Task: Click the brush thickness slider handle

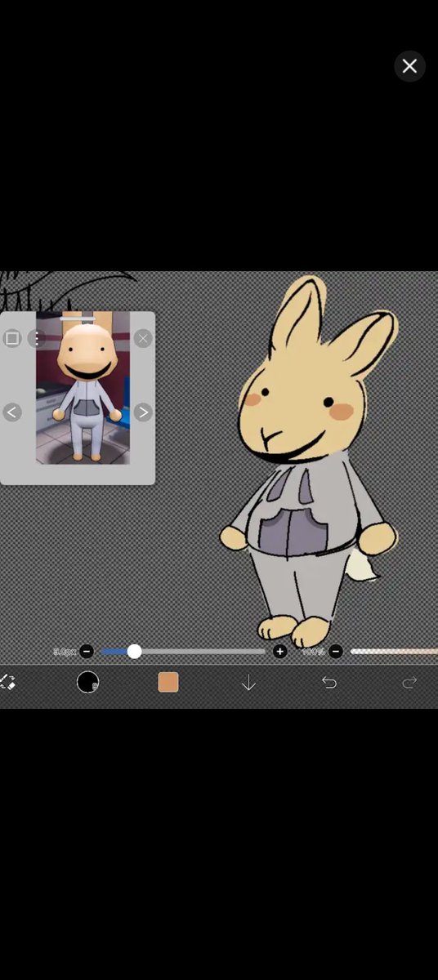Action: (135, 651)
